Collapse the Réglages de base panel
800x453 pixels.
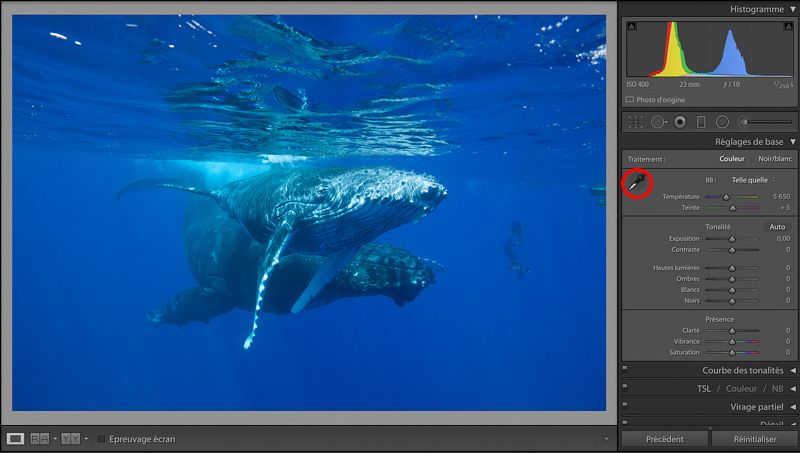[x=793, y=141]
